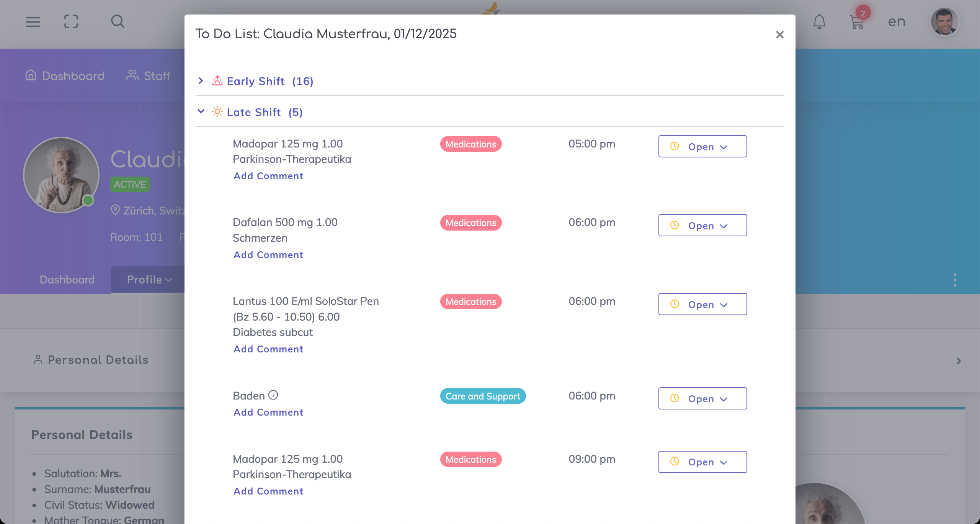Switch to the resident Dashboard tab
The width and height of the screenshot is (980, 524).
tap(67, 280)
